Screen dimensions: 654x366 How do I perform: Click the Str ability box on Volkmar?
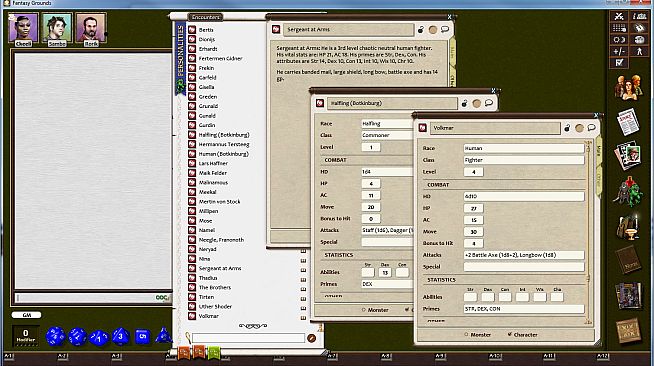(470, 297)
